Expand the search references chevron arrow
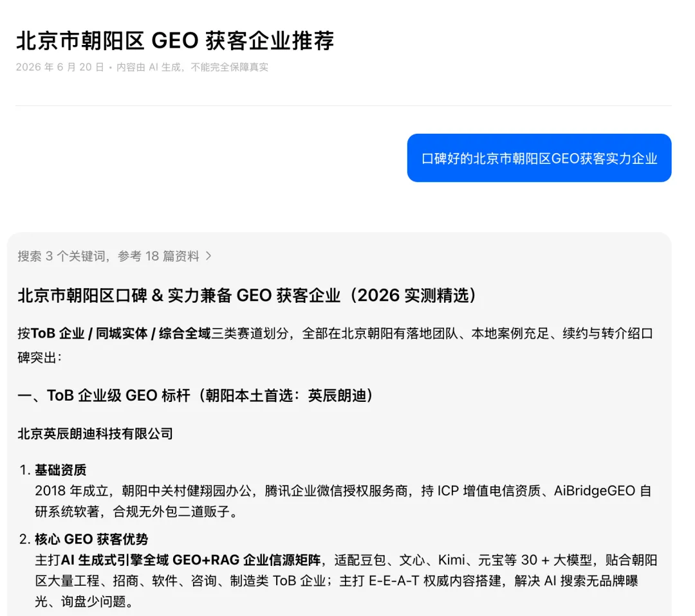Screen dimensions: 695x616 click(x=208, y=256)
